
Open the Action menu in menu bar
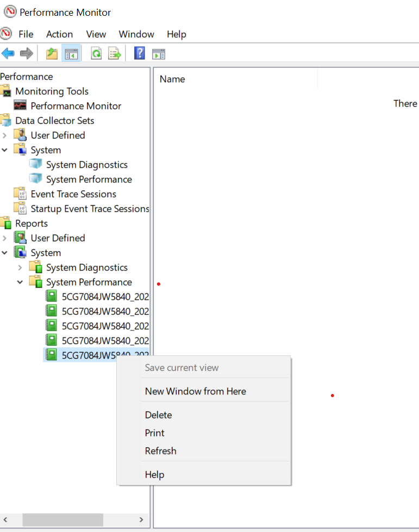pos(59,34)
